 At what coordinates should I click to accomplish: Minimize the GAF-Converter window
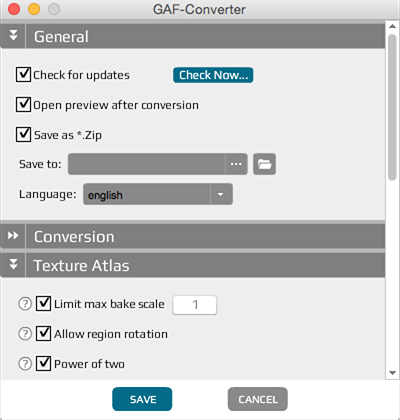[x=34, y=9]
